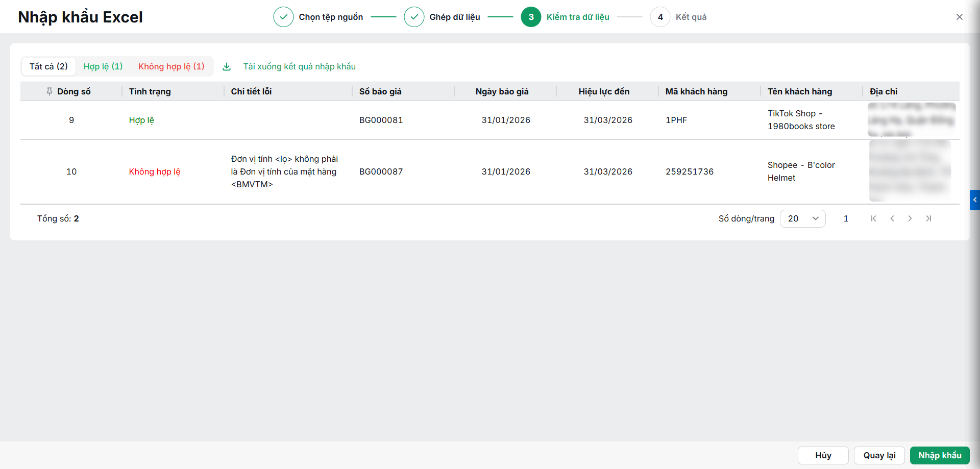Screen dimensions: 980x469
Task: Switch to the Không hợp lệ (1) tab
Action: (171, 66)
